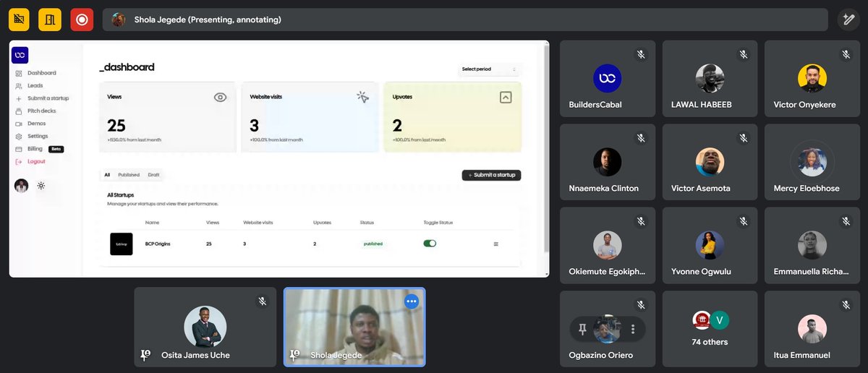Click Victor Asemota's muted mic icon
Viewport: 868px width, 373px height.
click(x=744, y=137)
